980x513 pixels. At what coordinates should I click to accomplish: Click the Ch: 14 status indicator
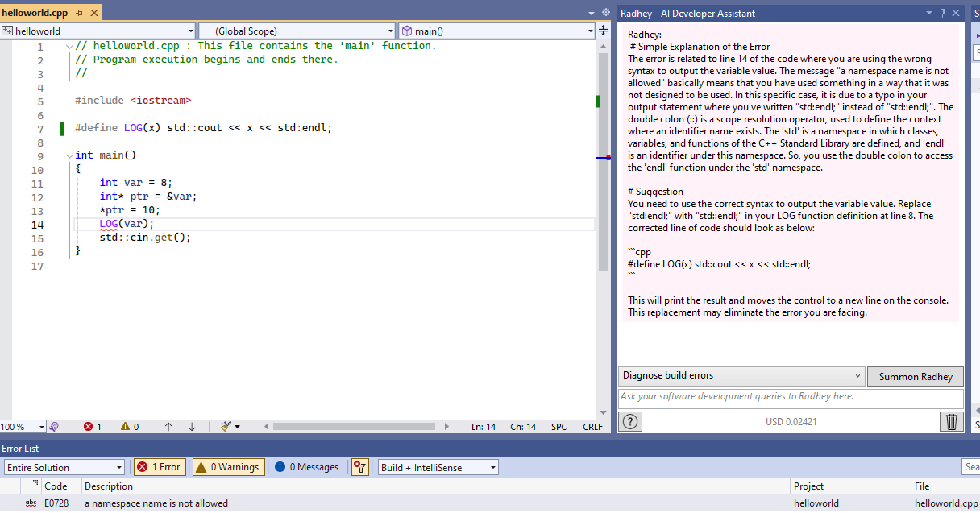523,427
